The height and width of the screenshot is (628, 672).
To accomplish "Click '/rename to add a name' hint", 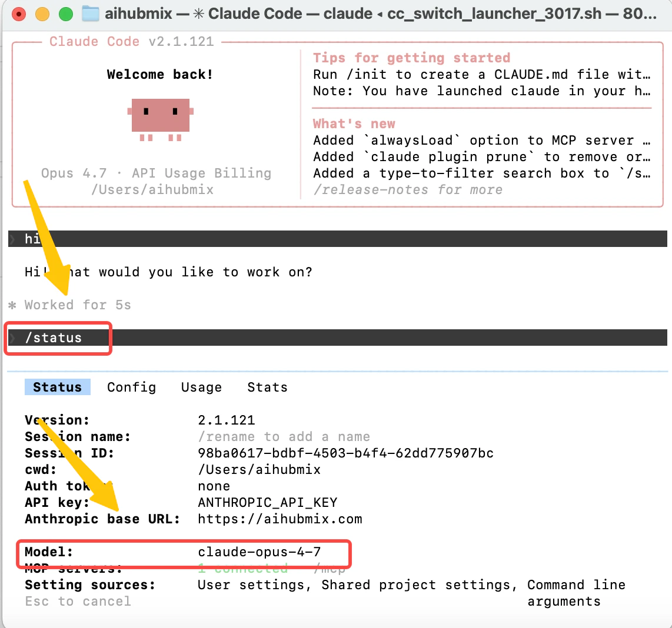I will (x=284, y=436).
